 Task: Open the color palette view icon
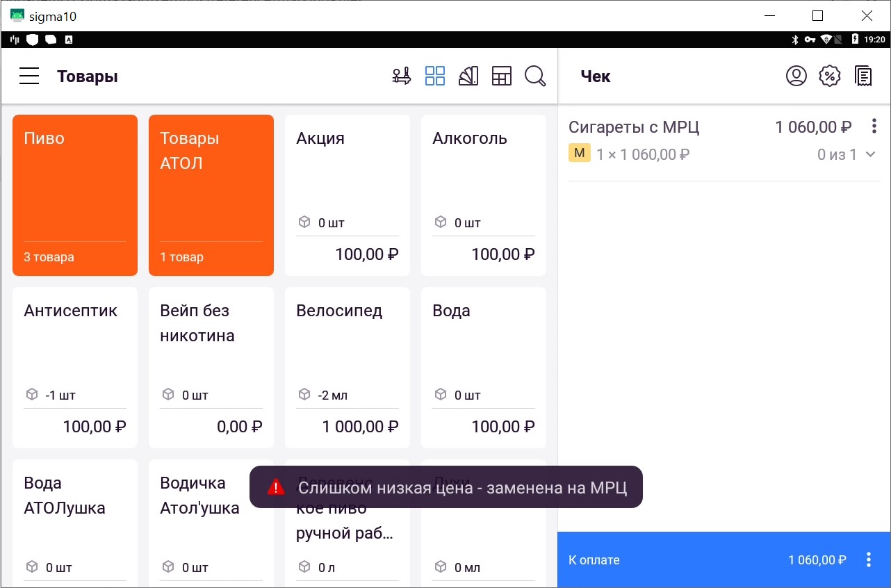click(468, 76)
